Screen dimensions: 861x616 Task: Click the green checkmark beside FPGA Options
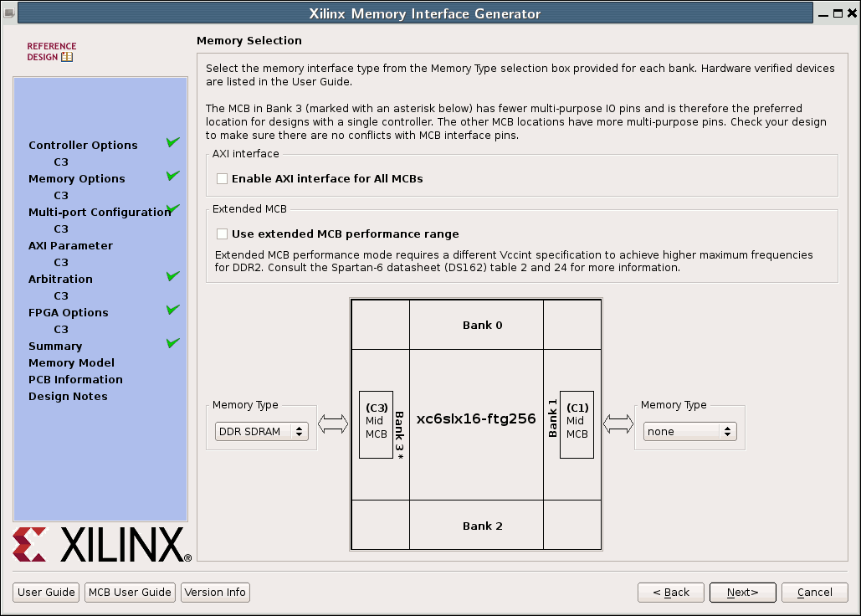(173, 311)
